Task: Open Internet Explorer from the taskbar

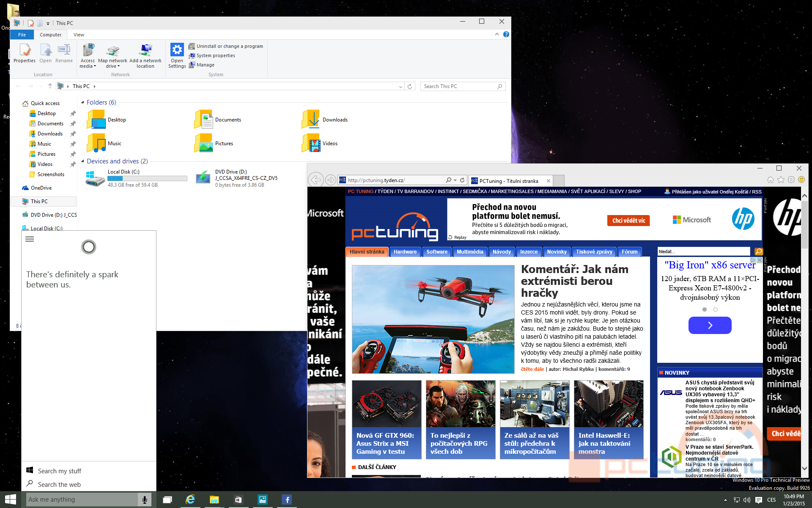Action: tap(191, 500)
